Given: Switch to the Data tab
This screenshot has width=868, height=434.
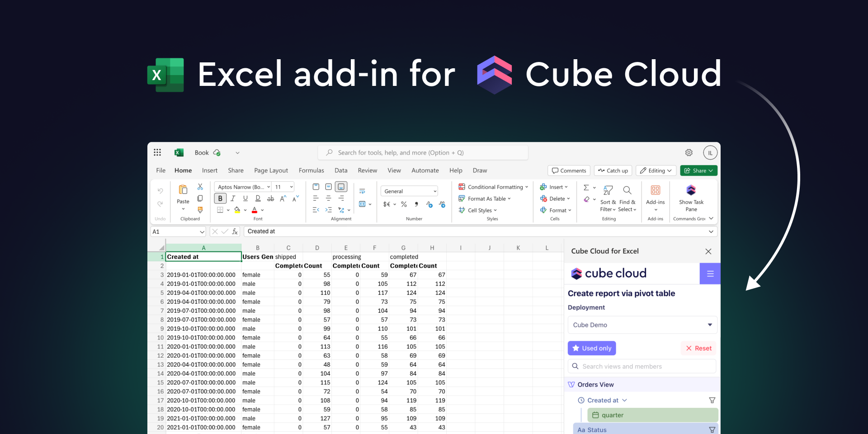Looking at the screenshot, I should 341,170.
